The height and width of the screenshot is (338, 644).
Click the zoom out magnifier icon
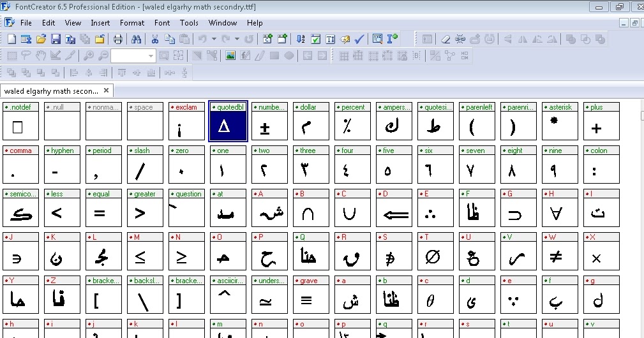(x=103, y=55)
